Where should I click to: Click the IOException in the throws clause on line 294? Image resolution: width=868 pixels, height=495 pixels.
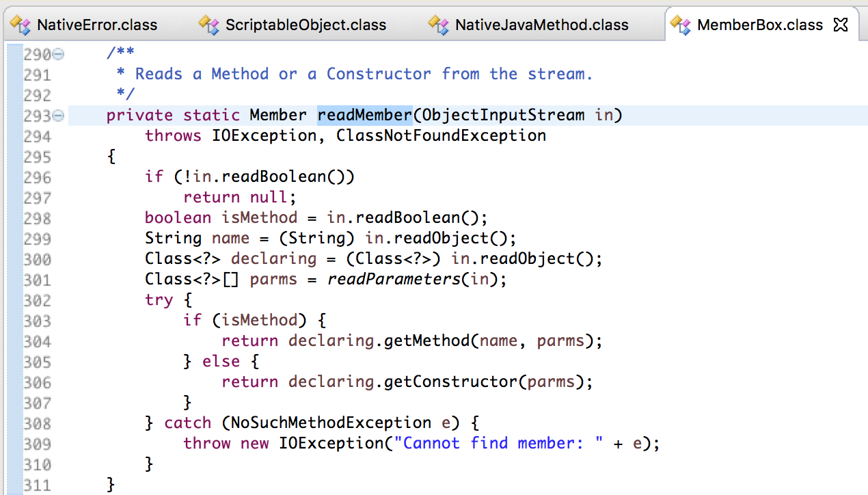(265, 135)
